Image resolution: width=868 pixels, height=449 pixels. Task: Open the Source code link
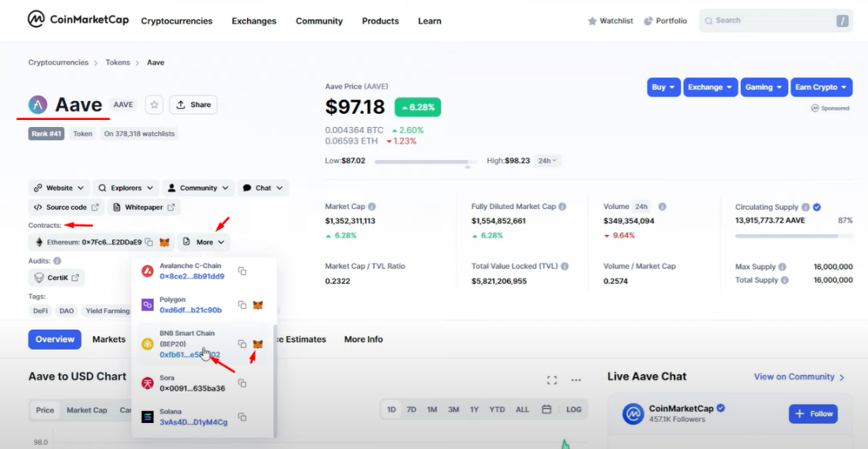pyautogui.click(x=66, y=208)
